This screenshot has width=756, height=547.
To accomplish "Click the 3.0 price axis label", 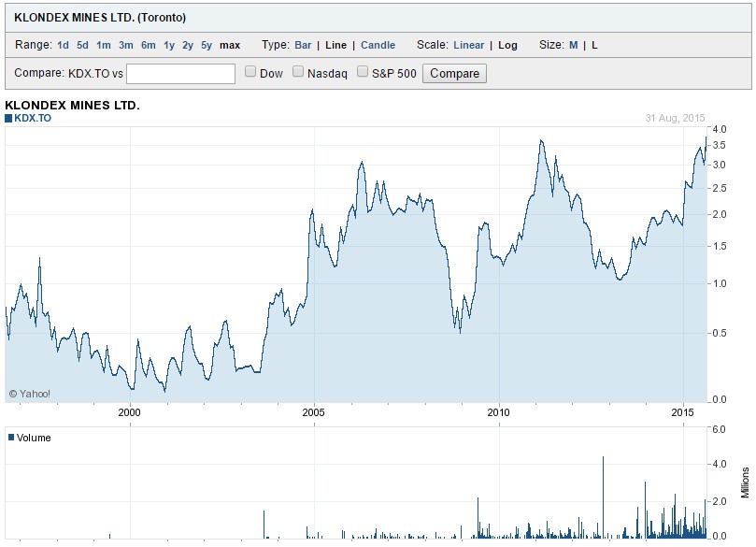I will pos(720,165).
